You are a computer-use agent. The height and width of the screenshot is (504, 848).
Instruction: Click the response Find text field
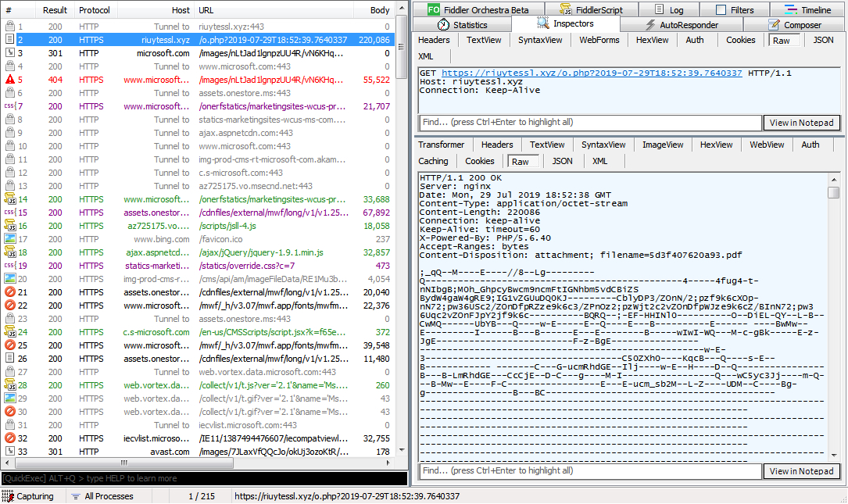pyautogui.click(x=590, y=471)
